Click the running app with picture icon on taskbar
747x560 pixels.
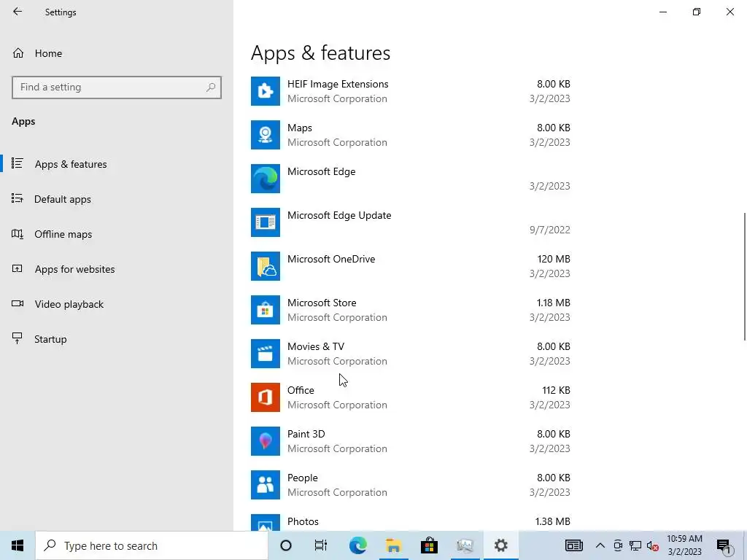click(x=465, y=545)
